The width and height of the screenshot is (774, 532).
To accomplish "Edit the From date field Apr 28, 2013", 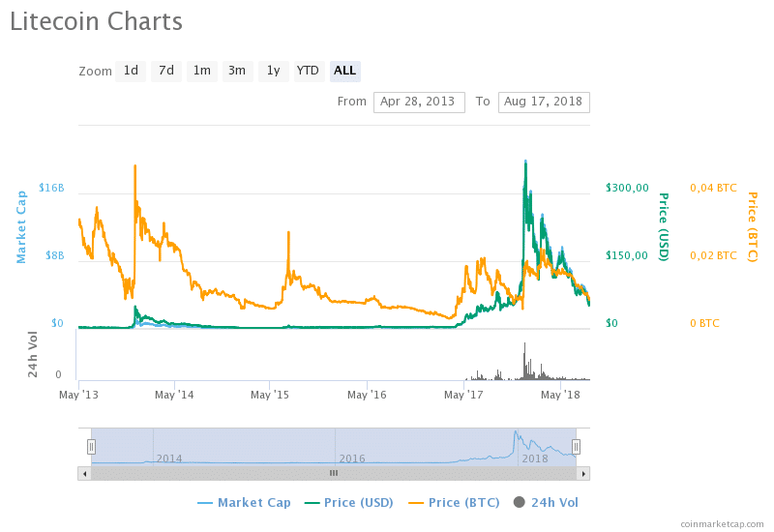I will pyautogui.click(x=419, y=103).
